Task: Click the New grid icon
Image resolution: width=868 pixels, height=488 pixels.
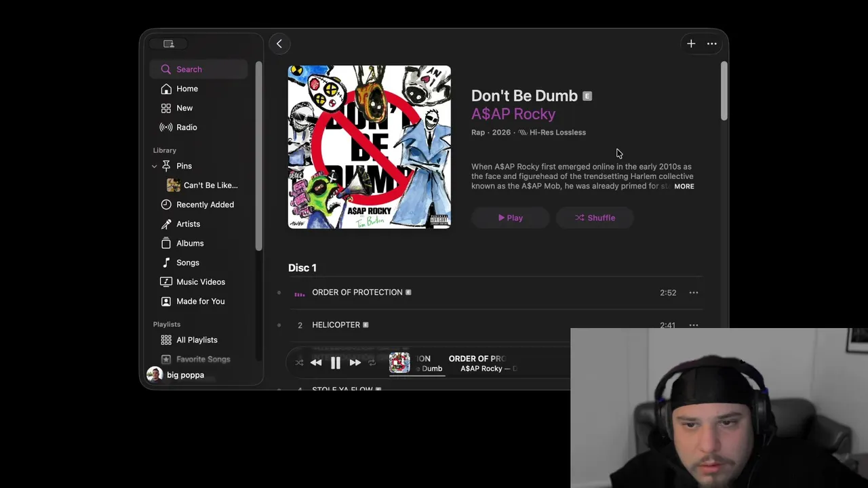Action: click(166, 108)
